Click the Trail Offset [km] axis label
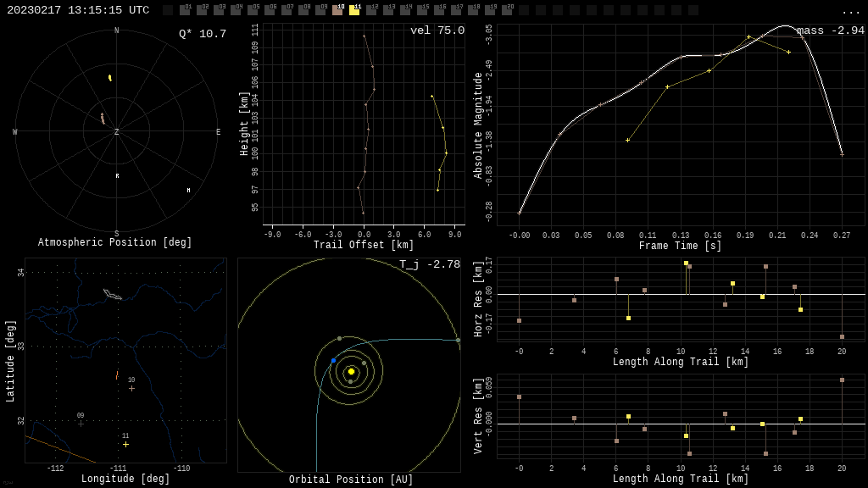The width and height of the screenshot is (868, 488). click(x=364, y=245)
